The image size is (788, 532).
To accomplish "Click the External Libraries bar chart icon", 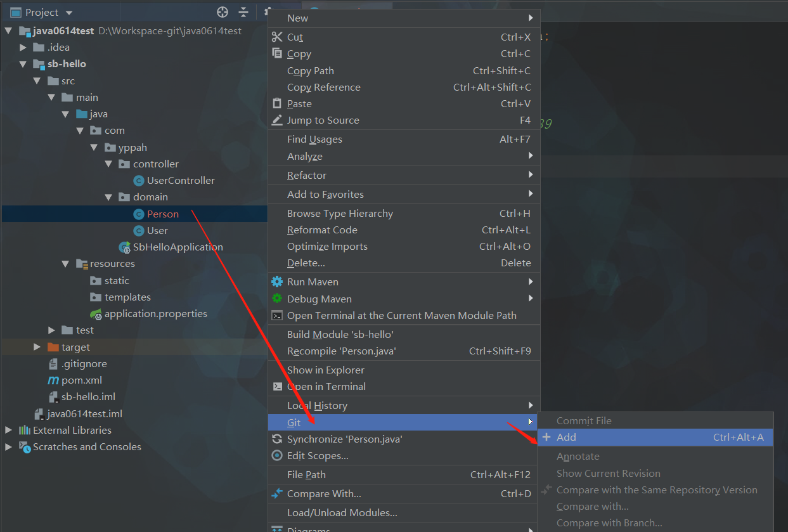I will pyautogui.click(x=25, y=431).
